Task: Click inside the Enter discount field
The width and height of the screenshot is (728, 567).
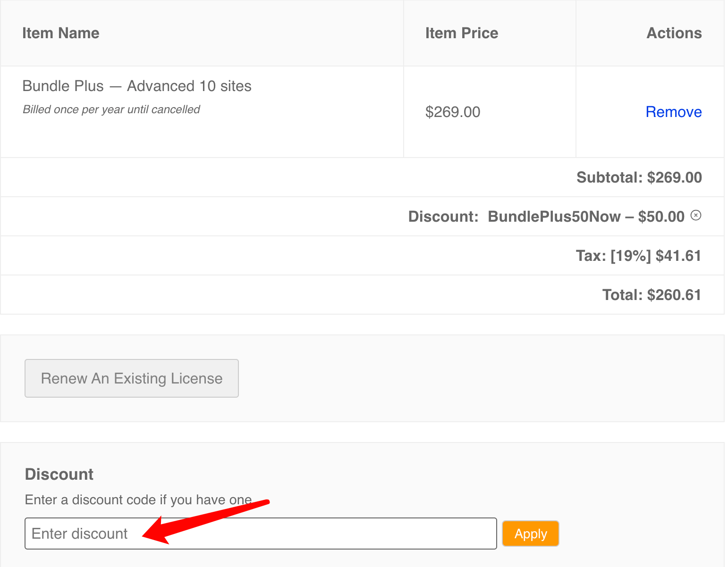Action: click(260, 534)
